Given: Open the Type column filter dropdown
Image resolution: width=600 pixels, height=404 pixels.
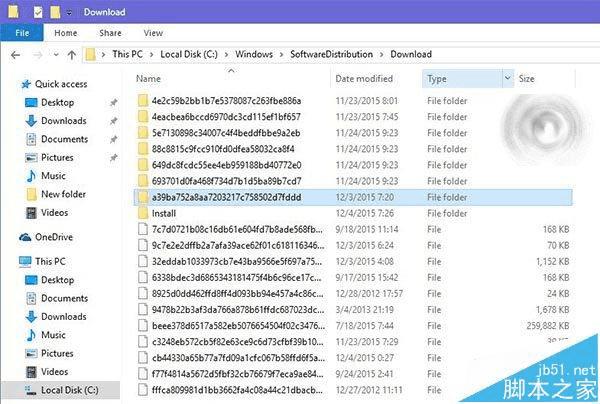Looking at the screenshot, I should 507,78.
